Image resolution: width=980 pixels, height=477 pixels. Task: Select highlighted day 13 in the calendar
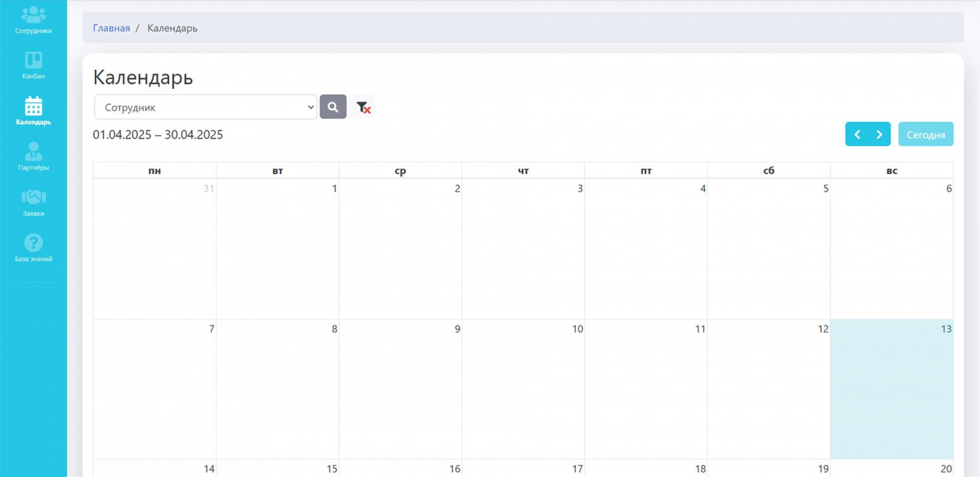892,389
